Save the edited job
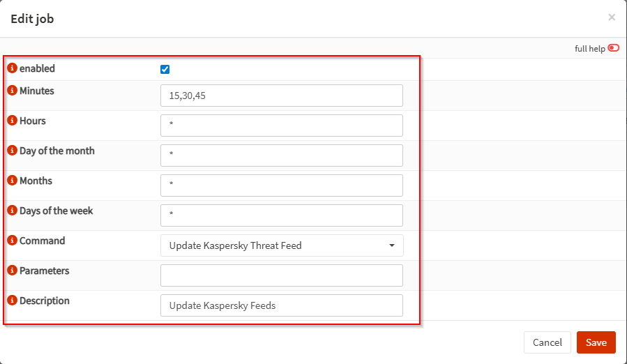The height and width of the screenshot is (364, 627). [x=596, y=342]
